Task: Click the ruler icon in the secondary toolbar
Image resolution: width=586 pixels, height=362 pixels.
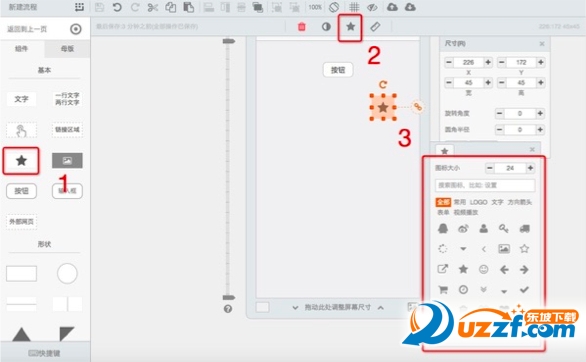Action: (x=375, y=27)
